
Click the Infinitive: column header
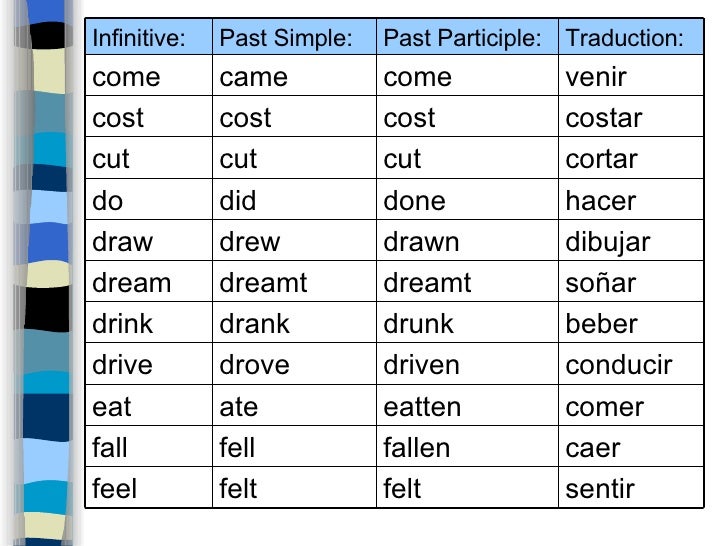tap(149, 37)
